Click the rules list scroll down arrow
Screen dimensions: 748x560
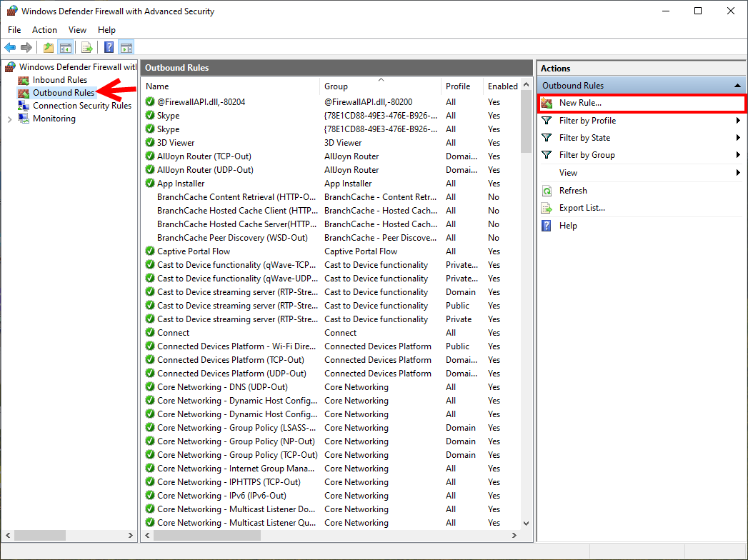click(x=526, y=524)
